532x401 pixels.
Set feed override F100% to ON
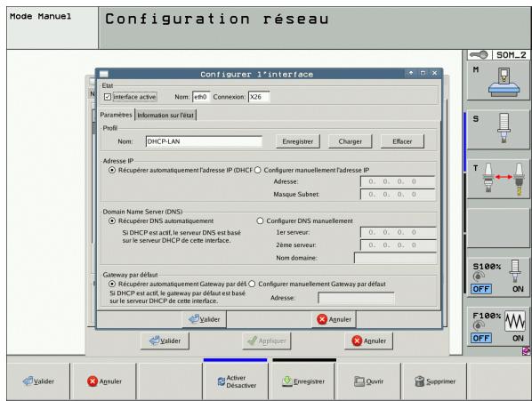click(518, 338)
